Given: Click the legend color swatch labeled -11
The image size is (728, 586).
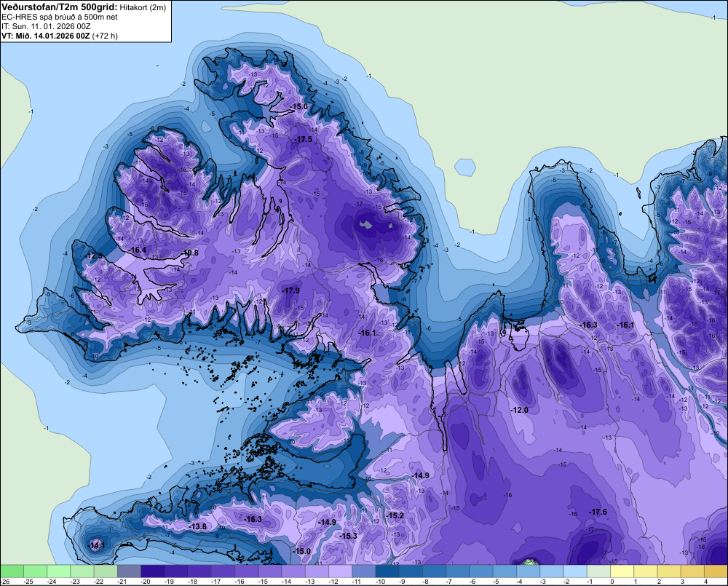Looking at the screenshot, I should pos(363,571).
